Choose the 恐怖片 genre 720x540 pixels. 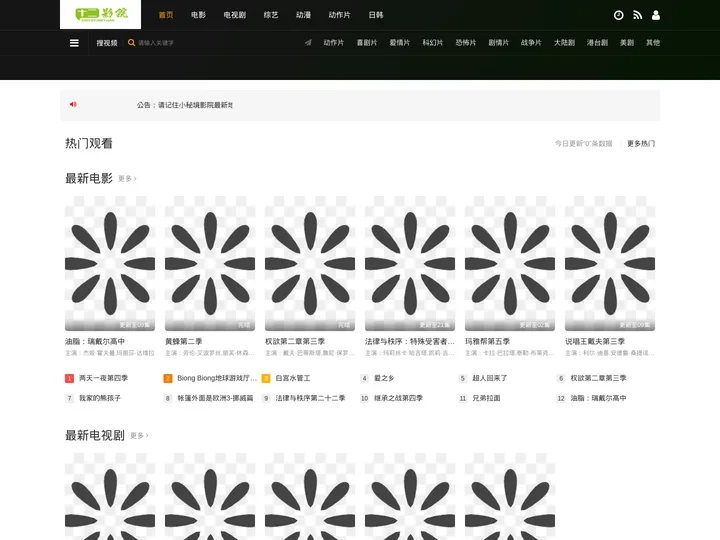click(466, 43)
